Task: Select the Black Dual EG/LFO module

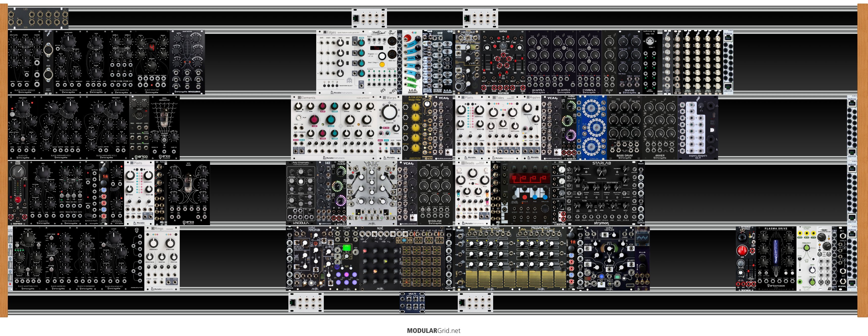Action: point(71,193)
